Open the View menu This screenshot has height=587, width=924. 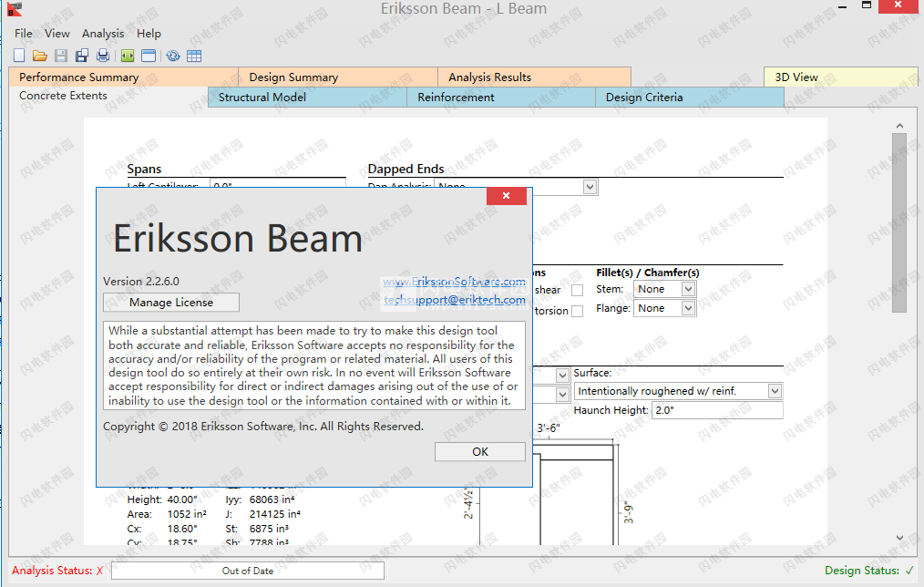pos(57,34)
